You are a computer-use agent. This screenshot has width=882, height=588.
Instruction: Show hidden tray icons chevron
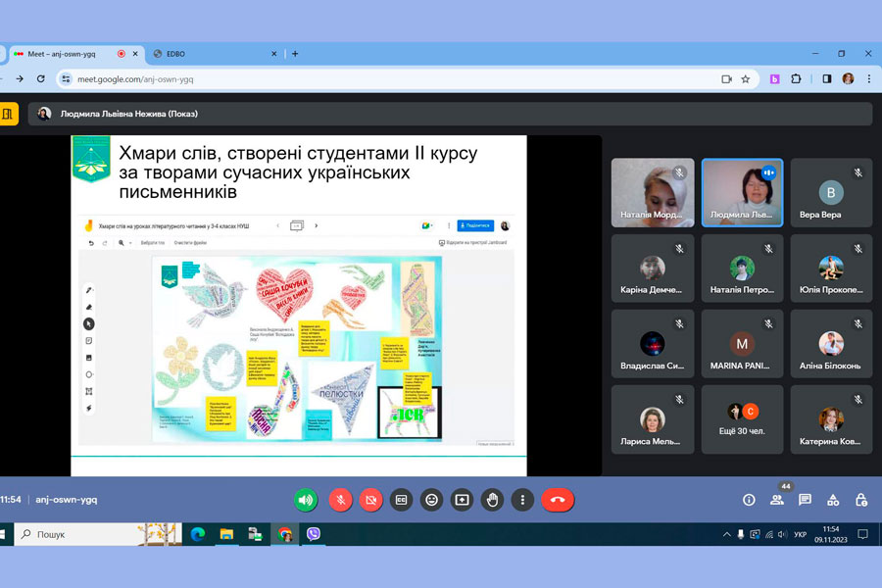(x=727, y=534)
